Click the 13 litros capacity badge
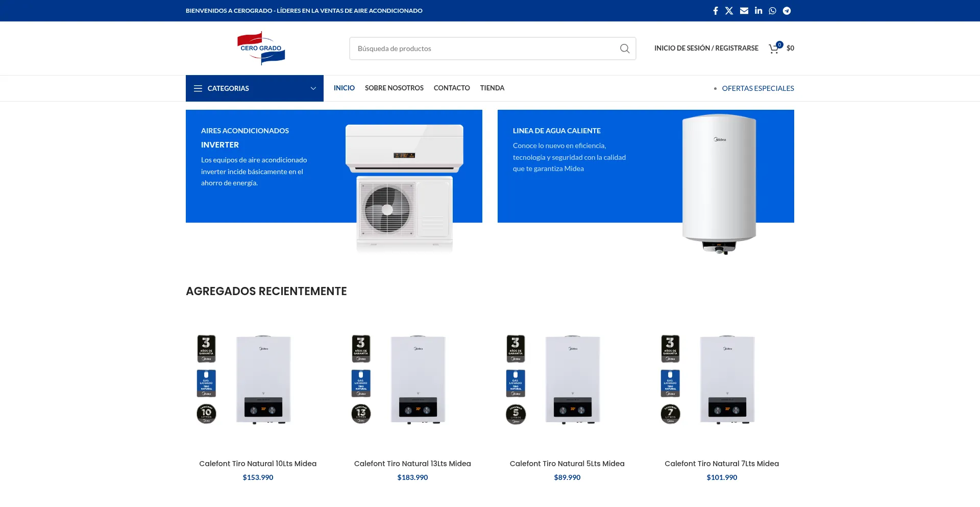Image resolution: width=980 pixels, height=507 pixels. coord(361,414)
